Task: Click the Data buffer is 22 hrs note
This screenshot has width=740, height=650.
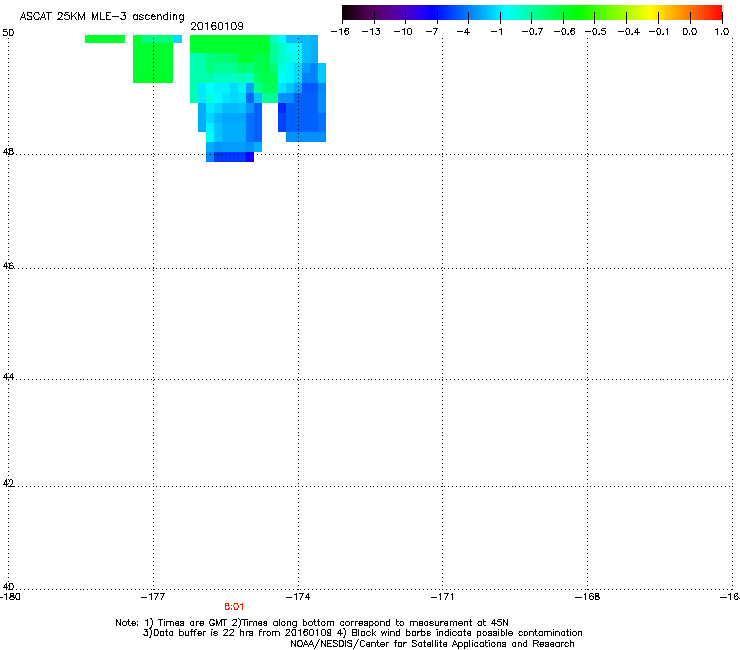Action: pyautogui.click(x=362, y=633)
